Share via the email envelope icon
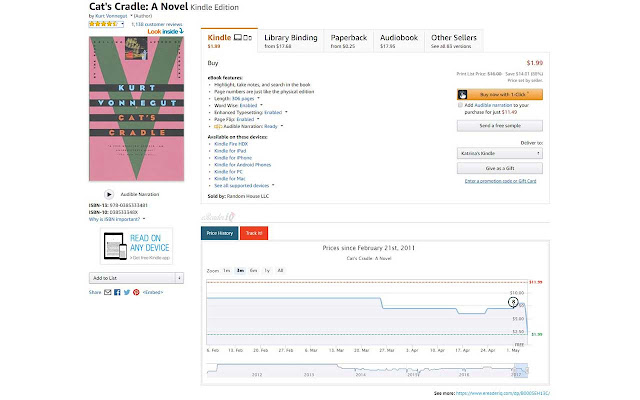 coord(110,292)
